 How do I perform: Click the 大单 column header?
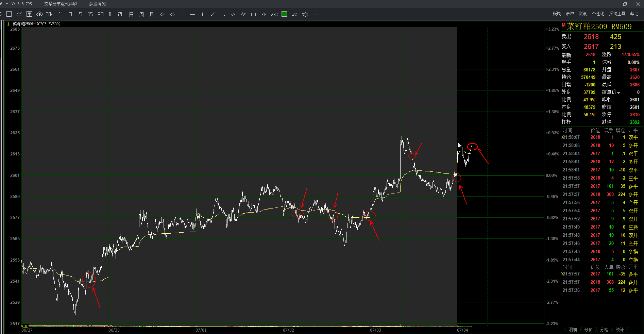point(608,267)
